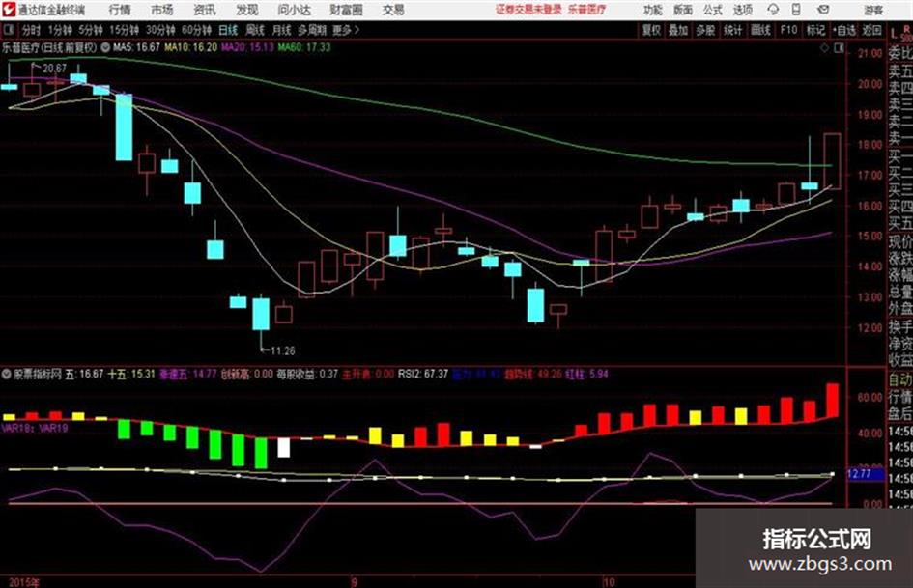Click the panel icon beside the diamond icon

pyautogui.click(x=839, y=48)
